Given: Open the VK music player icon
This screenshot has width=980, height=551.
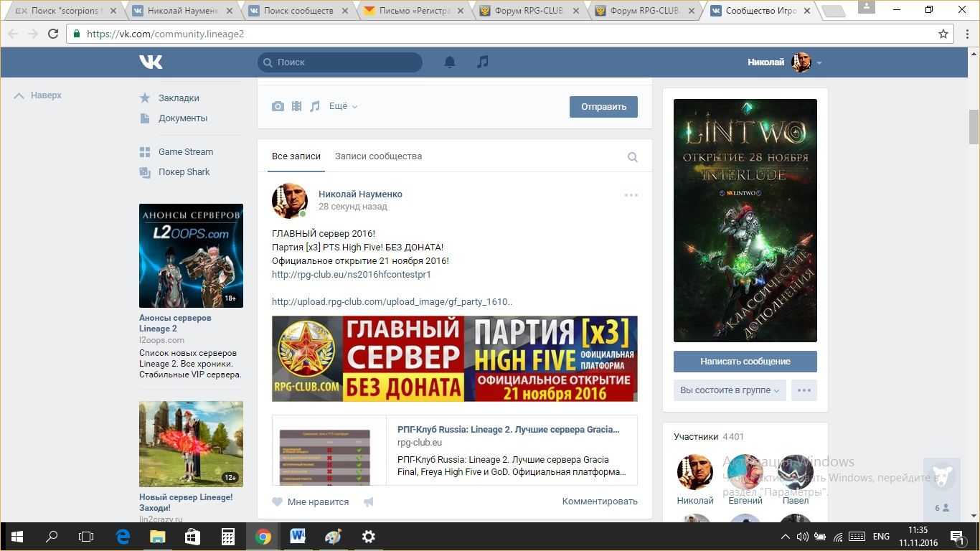Looking at the screenshot, I should pos(483,62).
